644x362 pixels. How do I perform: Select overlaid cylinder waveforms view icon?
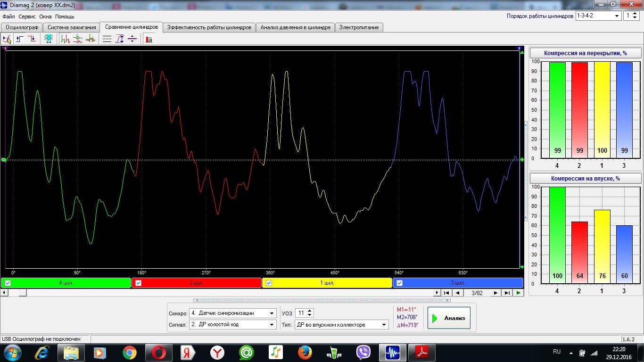tap(90, 39)
